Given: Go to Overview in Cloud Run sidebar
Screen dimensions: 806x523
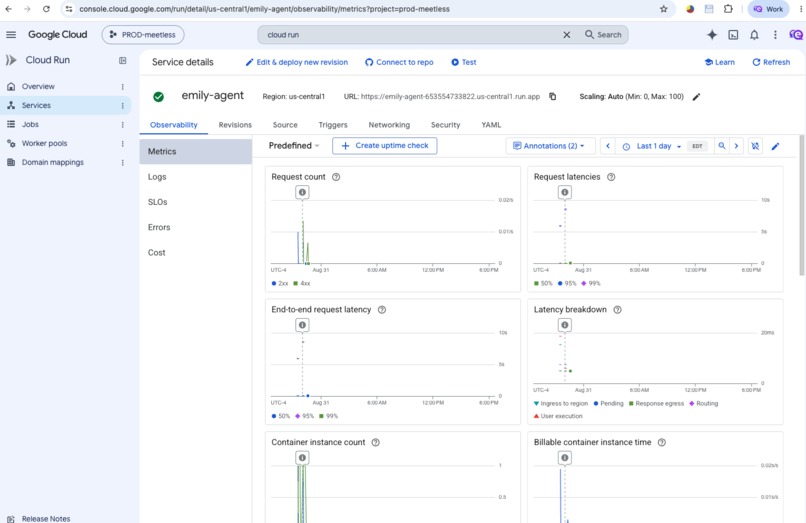Looking at the screenshot, I should [38, 86].
